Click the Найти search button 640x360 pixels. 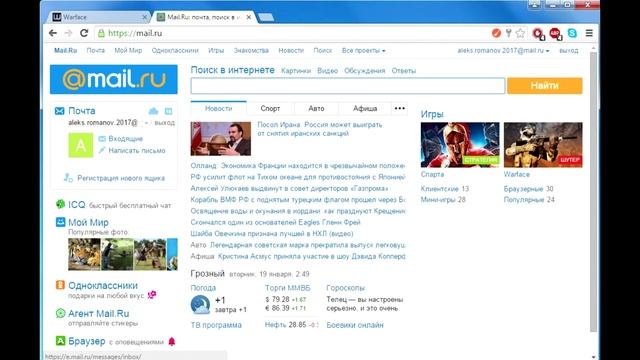point(544,86)
